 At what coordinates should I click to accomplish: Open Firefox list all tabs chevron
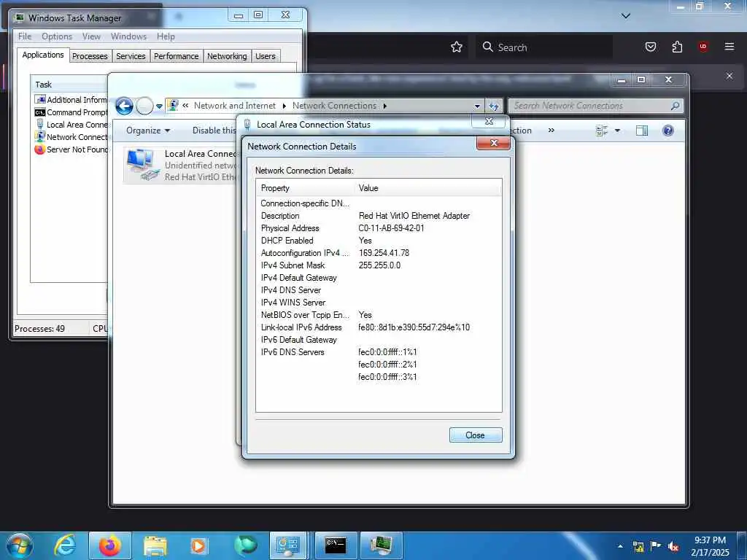click(626, 16)
